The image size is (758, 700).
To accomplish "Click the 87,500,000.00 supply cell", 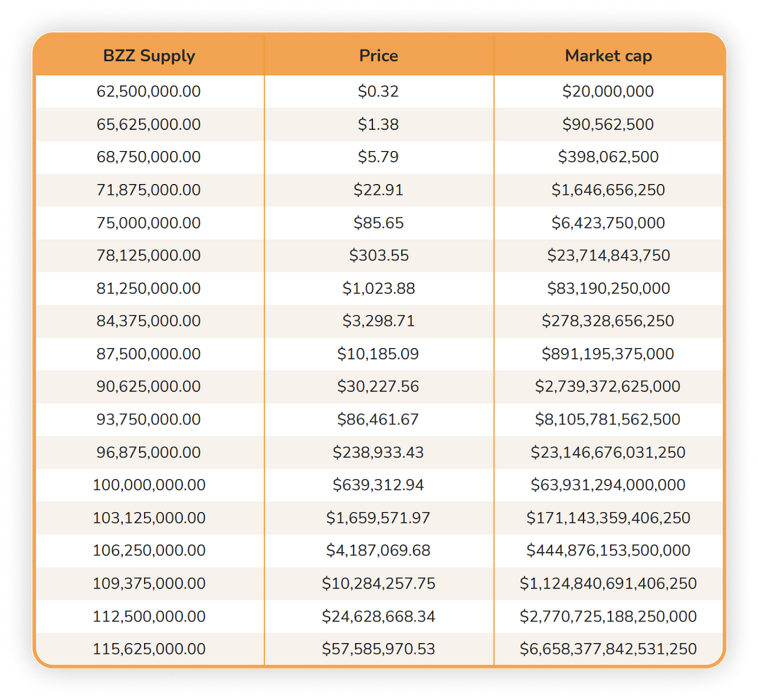I will pos(149,354).
